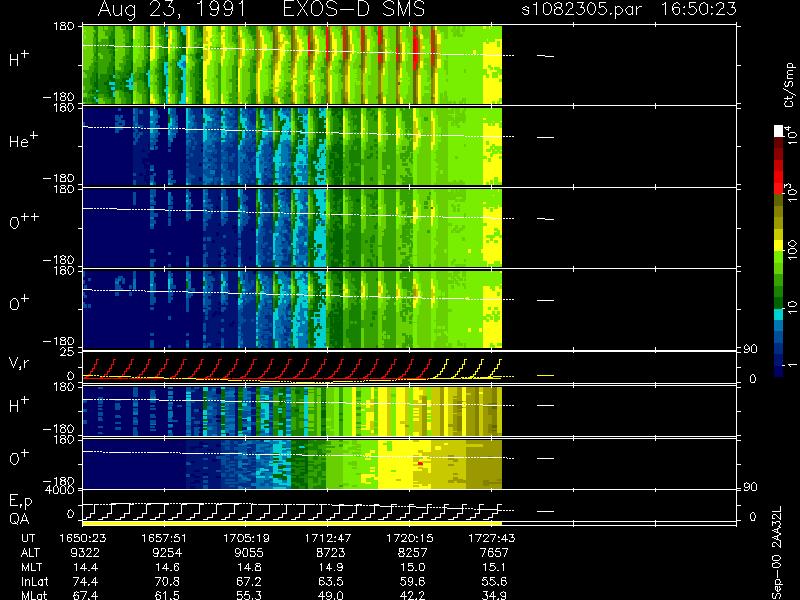Click the ALT value "8257"
Screen dimensions: 800x600
[x=412, y=553]
